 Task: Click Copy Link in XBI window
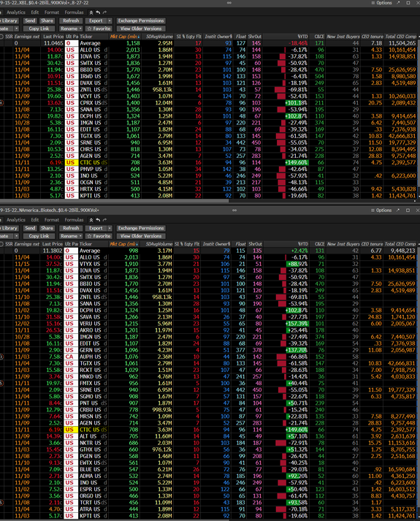pyautogui.click(x=39, y=28)
